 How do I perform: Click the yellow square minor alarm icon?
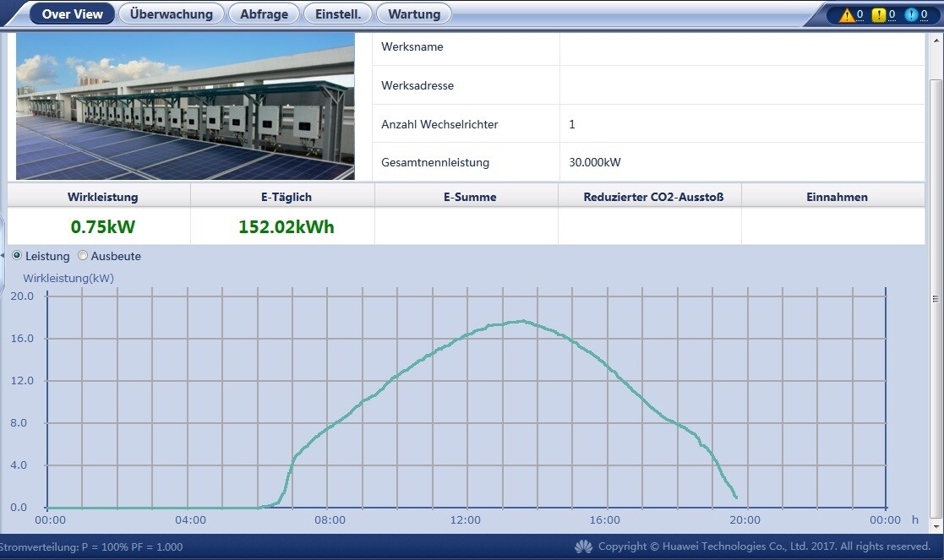tap(879, 14)
